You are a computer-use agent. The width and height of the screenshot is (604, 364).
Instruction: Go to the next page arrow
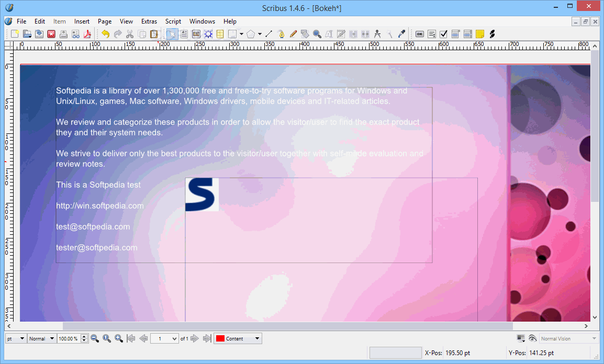click(195, 338)
